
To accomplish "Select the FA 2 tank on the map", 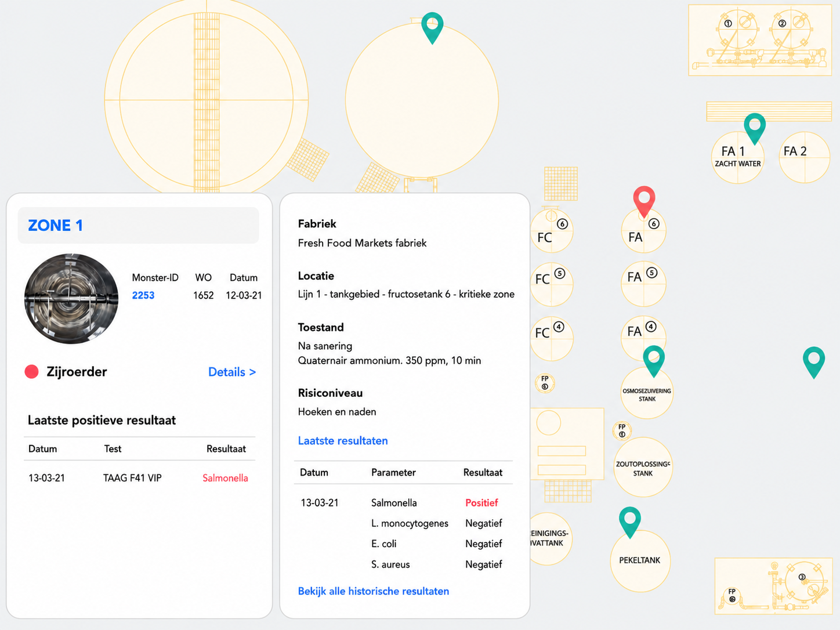I will point(805,158).
